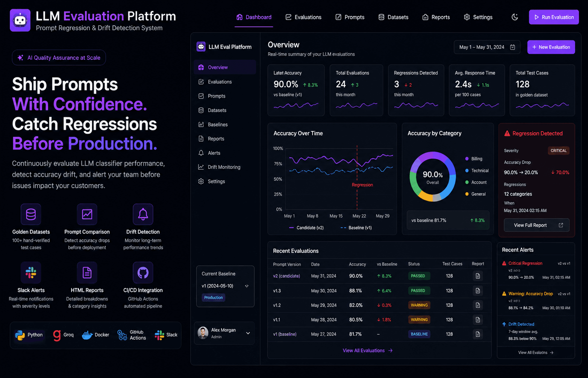The height and width of the screenshot is (378, 588).
Task: Open report icon for v1.2 row
Action: click(x=478, y=305)
